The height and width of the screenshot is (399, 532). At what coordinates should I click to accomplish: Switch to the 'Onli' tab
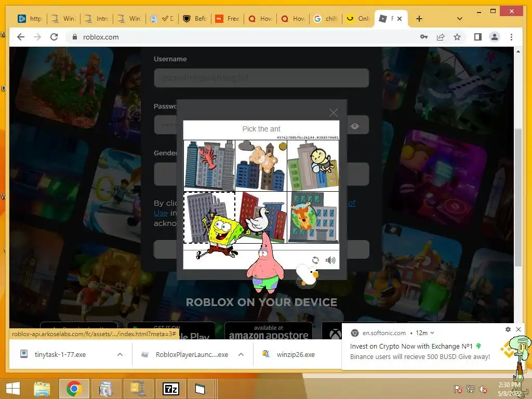[358, 19]
